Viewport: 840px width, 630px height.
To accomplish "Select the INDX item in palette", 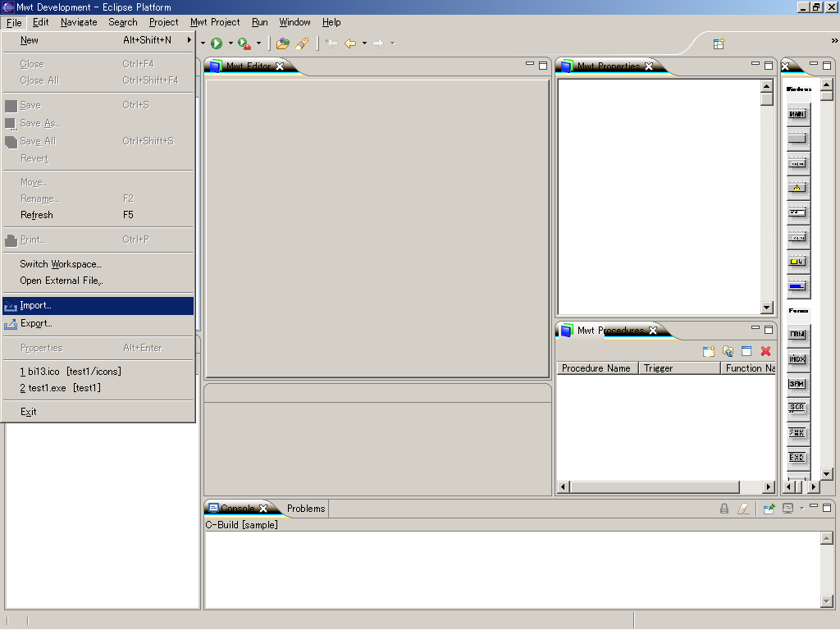I will click(797, 359).
